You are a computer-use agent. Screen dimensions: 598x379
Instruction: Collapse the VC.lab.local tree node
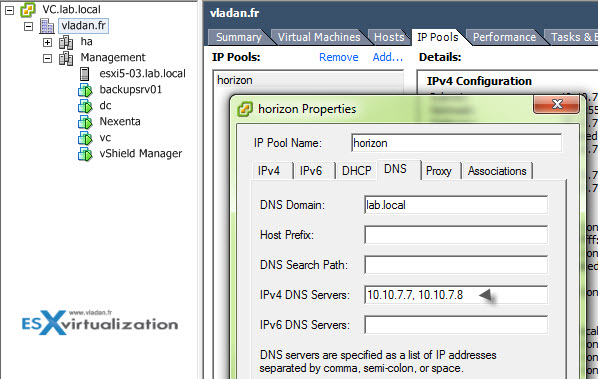coord(9,10)
